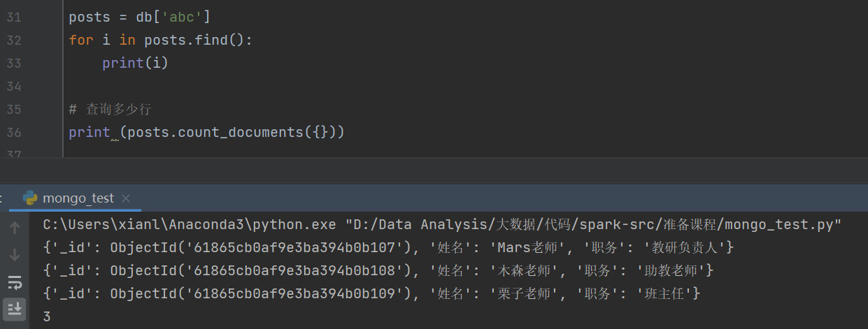Image resolution: width=868 pixels, height=329 pixels.
Task: Click line number 35 in gutter
Action: [x=14, y=109]
